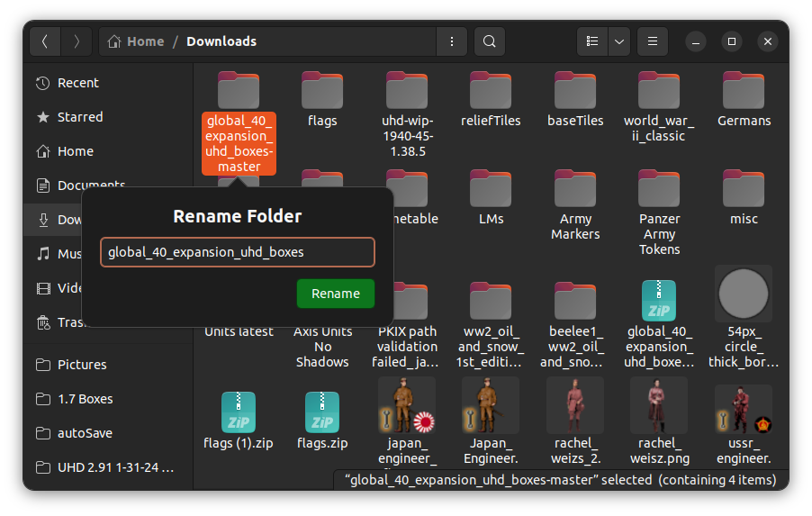This screenshot has height=516, width=812.
Task: Select the flags (1).zip archive
Action: click(239, 421)
